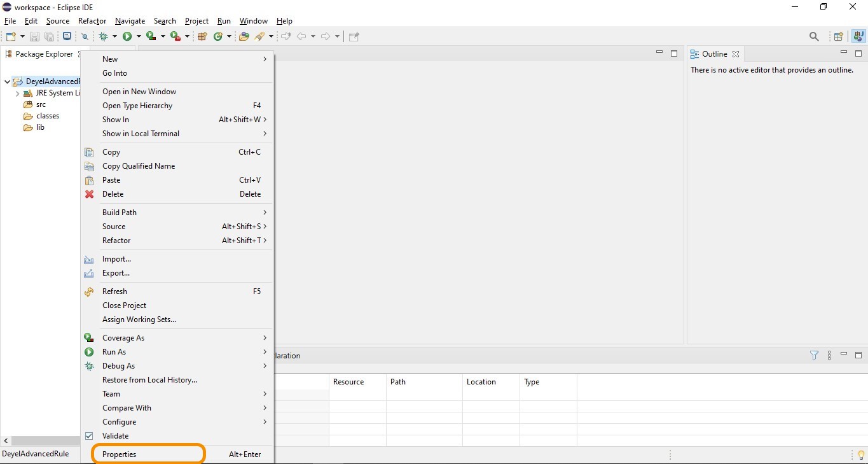The image size is (868, 464).
Task: Click the Forward navigation arrow in toolbar
Action: click(x=326, y=36)
